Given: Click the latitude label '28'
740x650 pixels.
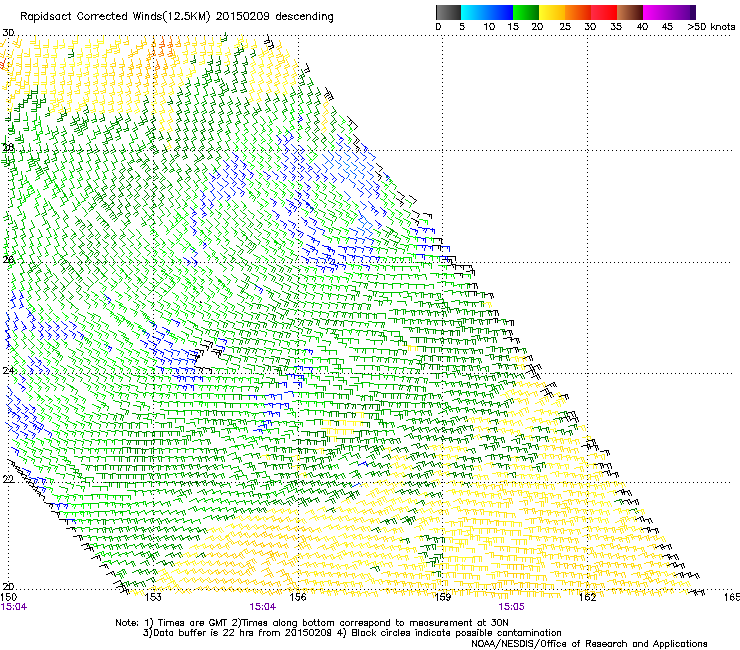Looking at the screenshot, I should 8,147.
